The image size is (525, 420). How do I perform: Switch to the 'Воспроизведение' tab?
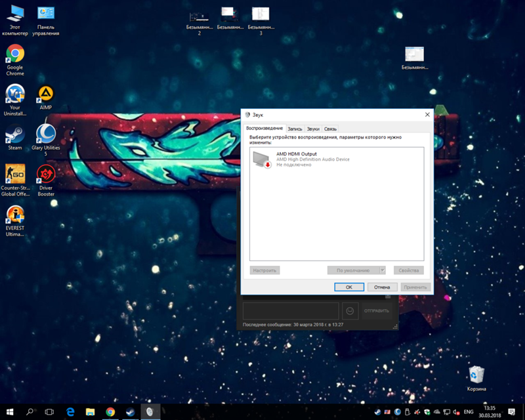click(x=264, y=128)
